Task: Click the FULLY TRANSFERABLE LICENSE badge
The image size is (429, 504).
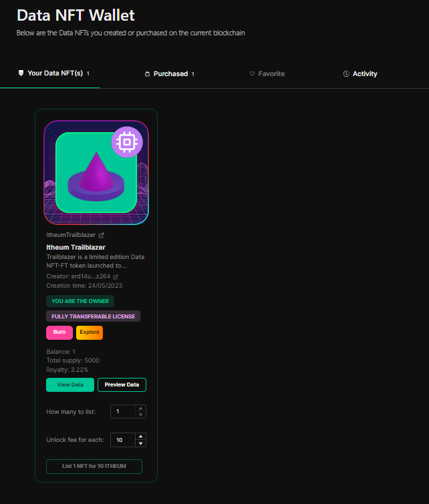Action: pyautogui.click(x=94, y=316)
